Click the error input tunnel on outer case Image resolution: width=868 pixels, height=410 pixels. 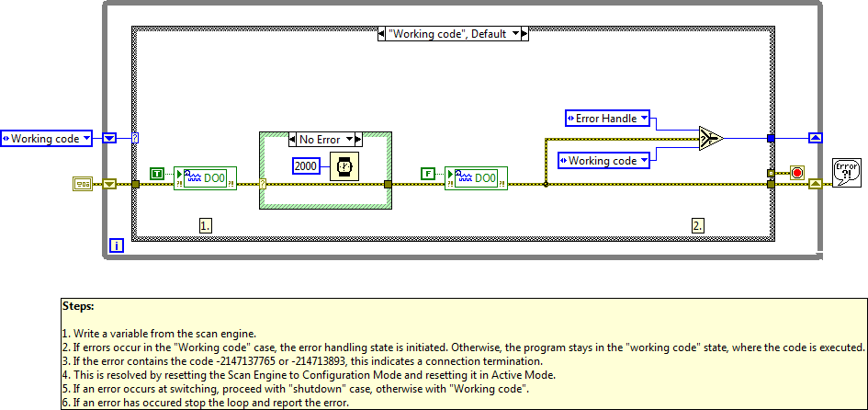[135, 184]
